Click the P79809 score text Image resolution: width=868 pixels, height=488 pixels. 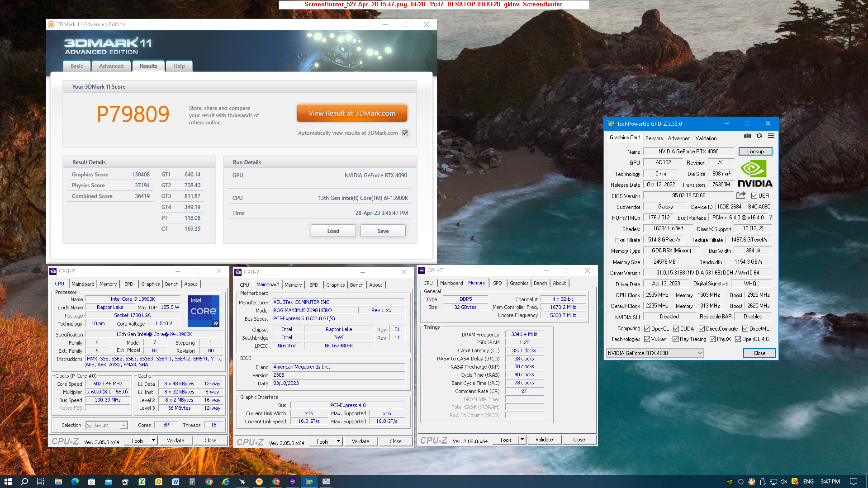[133, 114]
